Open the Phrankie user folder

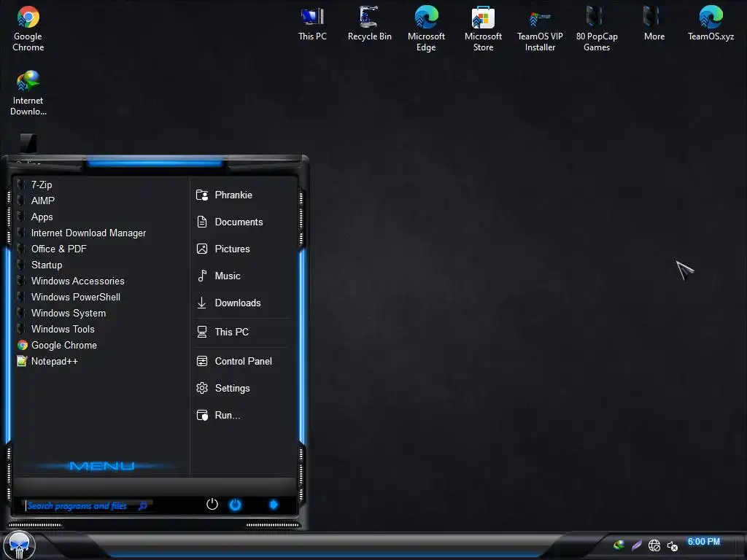click(242, 195)
